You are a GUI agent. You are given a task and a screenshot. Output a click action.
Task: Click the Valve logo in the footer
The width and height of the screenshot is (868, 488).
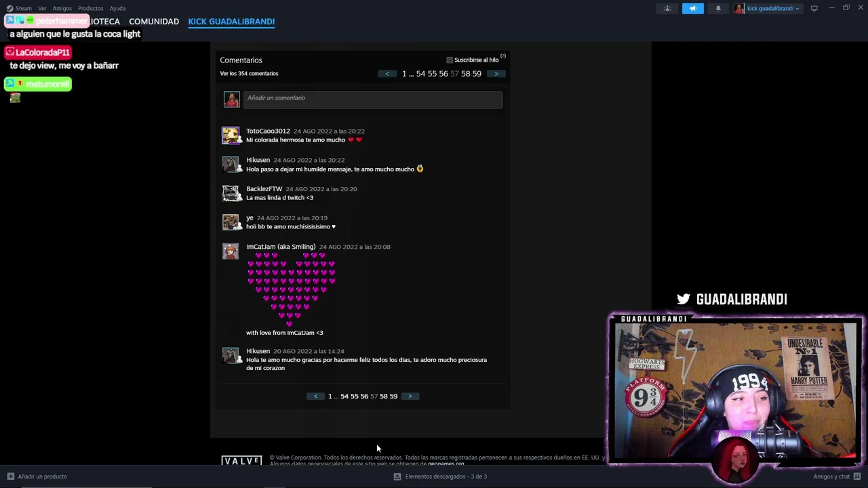[x=241, y=461]
